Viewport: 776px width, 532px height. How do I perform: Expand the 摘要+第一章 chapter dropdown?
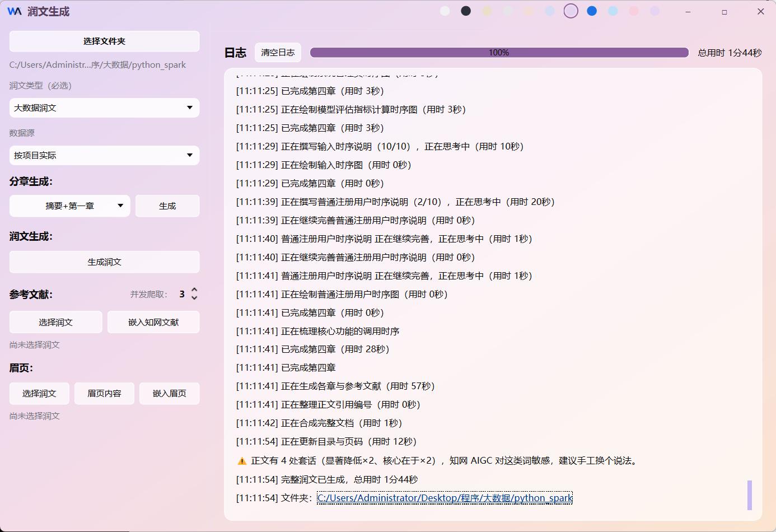coord(70,206)
